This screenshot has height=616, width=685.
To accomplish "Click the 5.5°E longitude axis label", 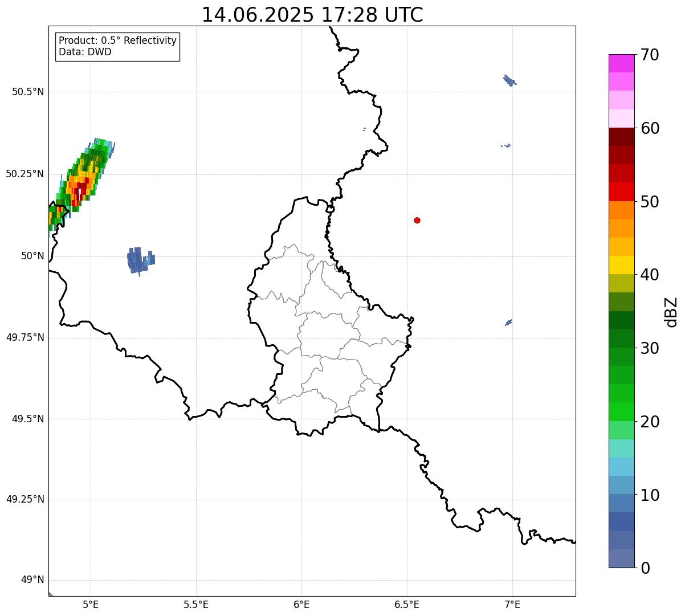I will (196, 604).
